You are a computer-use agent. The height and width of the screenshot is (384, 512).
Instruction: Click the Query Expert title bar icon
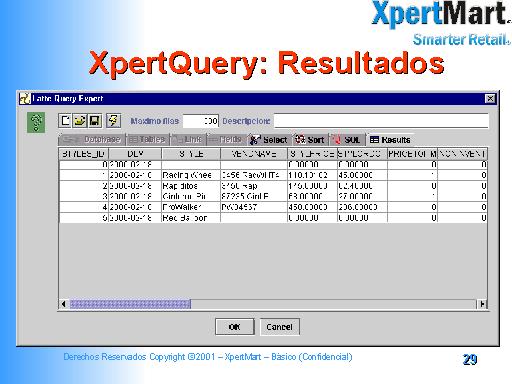pyautogui.click(x=25, y=99)
